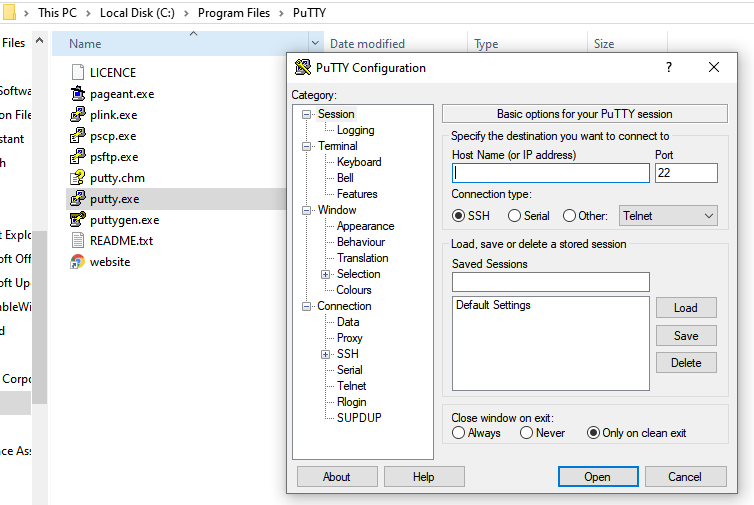The width and height of the screenshot is (754, 505).
Task: Select the Telnet tree category
Action: (352, 386)
